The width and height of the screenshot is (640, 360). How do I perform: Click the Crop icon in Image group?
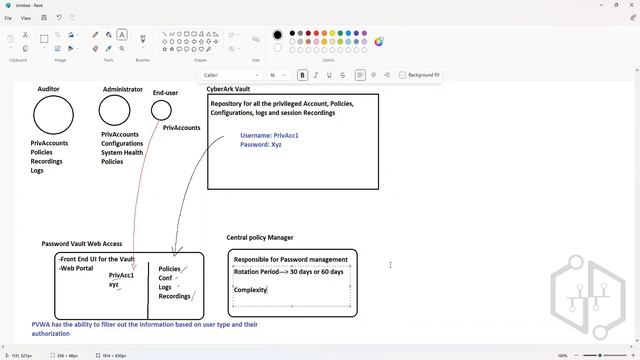tap(58, 35)
